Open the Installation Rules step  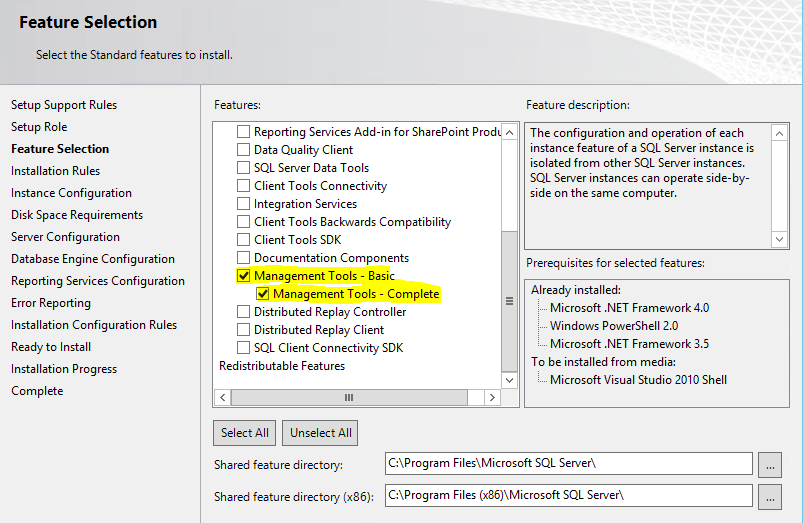pos(55,171)
